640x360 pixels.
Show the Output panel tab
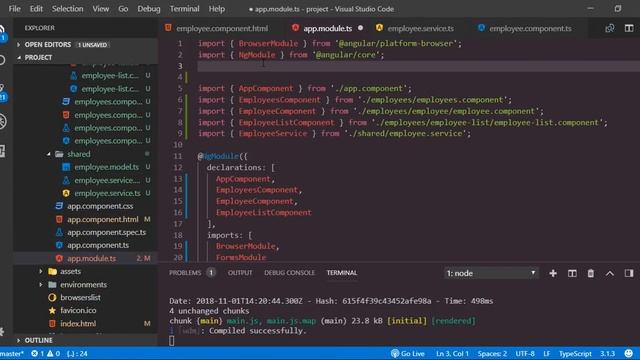tap(240, 273)
